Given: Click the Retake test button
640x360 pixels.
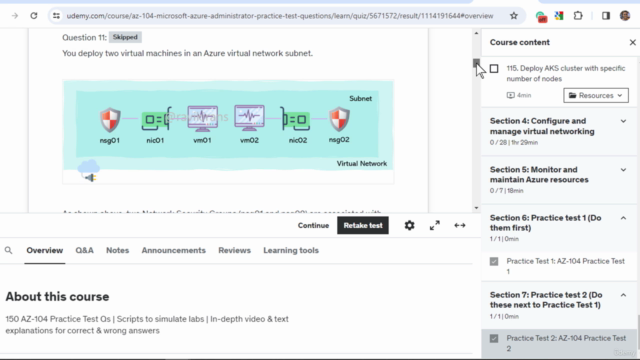Looking at the screenshot, I should [x=363, y=225].
